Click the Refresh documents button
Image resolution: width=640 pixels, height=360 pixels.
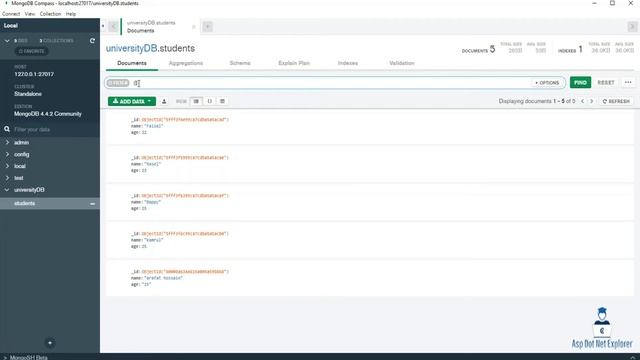tap(616, 101)
